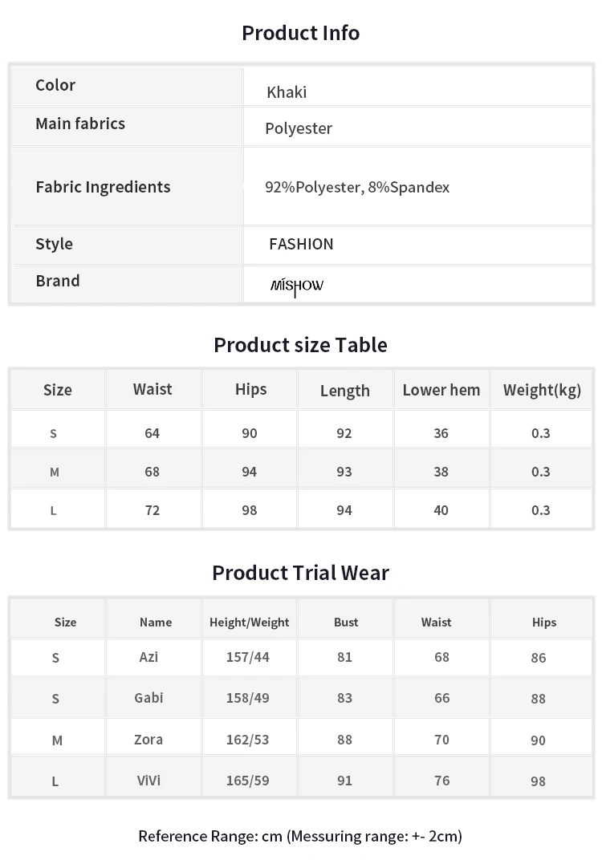Click the Polyester main fabrics value
The image size is (602, 868).
[x=299, y=128]
